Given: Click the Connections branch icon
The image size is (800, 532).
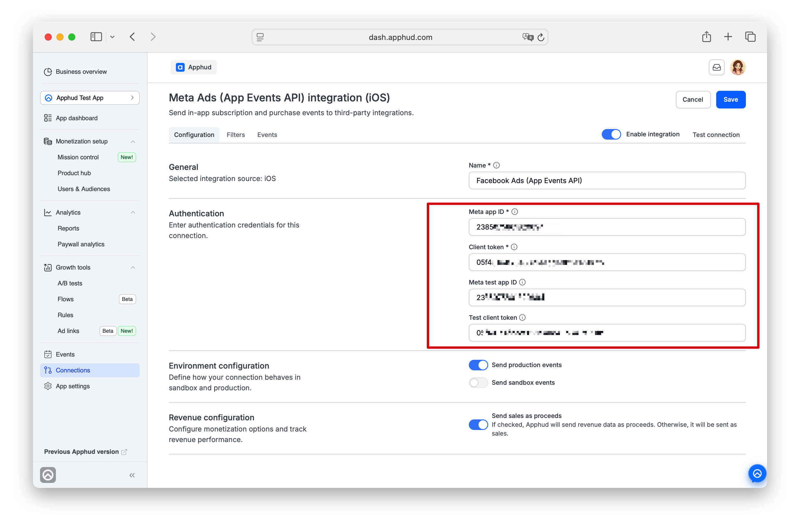Looking at the screenshot, I should tap(48, 370).
